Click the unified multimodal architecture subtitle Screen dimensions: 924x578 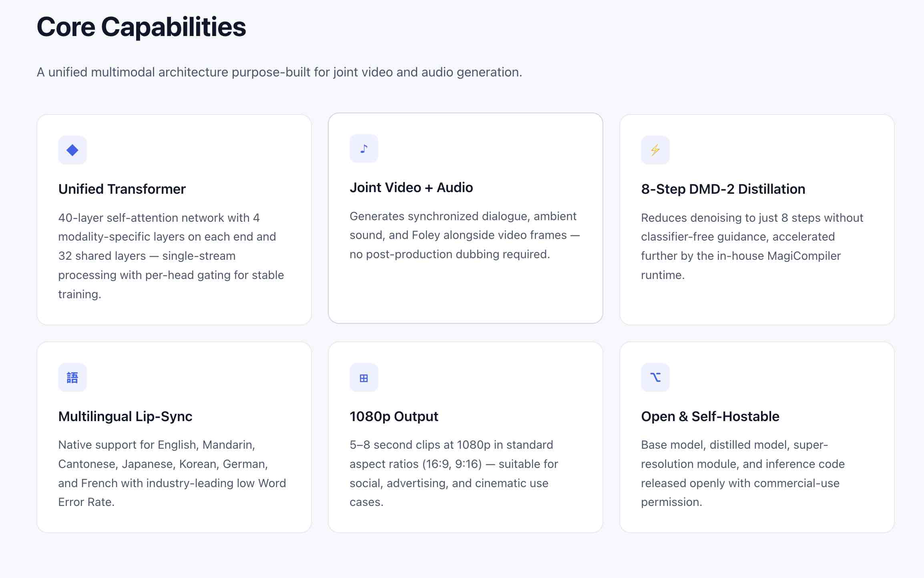tap(279, 72)
